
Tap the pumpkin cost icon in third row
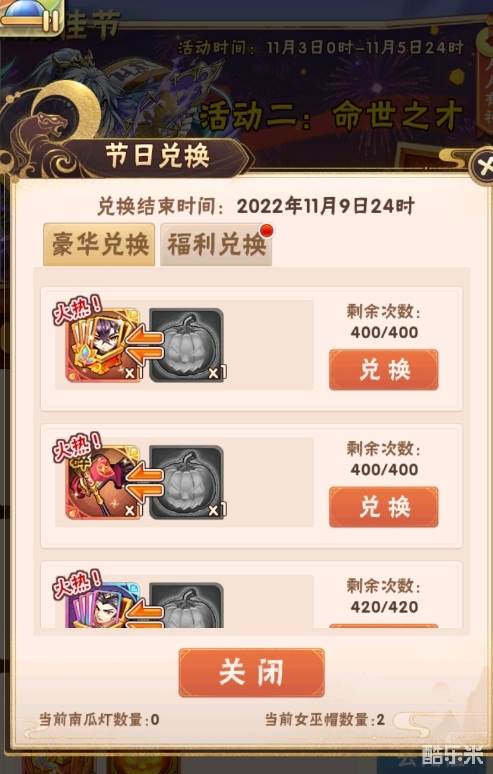click(187, 605)
